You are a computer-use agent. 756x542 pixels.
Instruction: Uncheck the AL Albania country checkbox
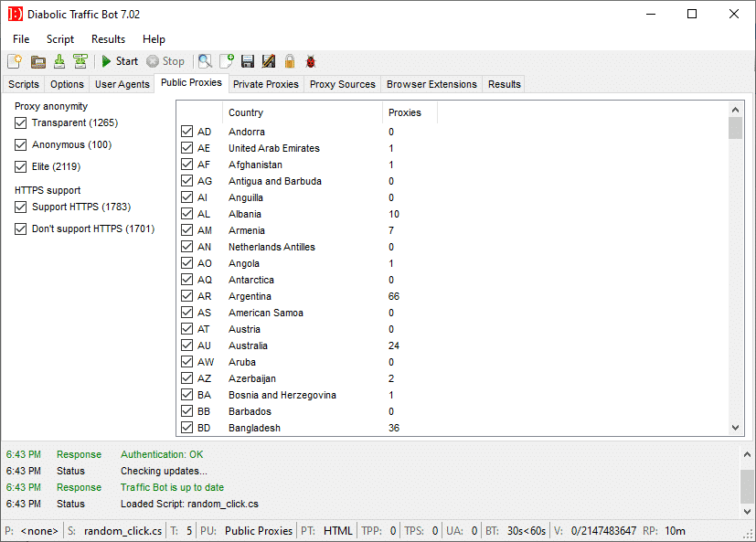click(x=187, y=213)
